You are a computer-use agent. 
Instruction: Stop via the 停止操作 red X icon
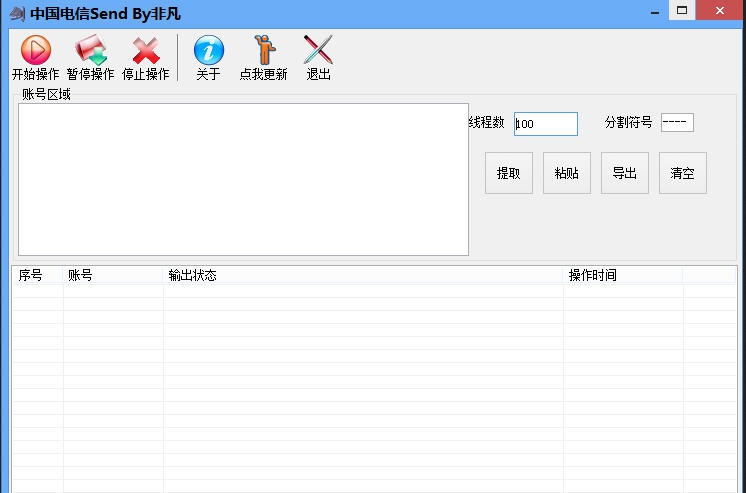tap(146, 50)
